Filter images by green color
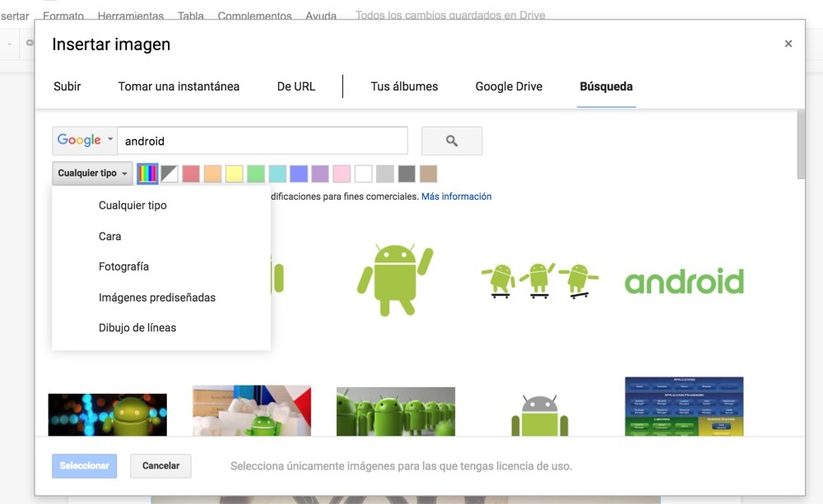Screen dimensions: 823x504 [256, 173]
